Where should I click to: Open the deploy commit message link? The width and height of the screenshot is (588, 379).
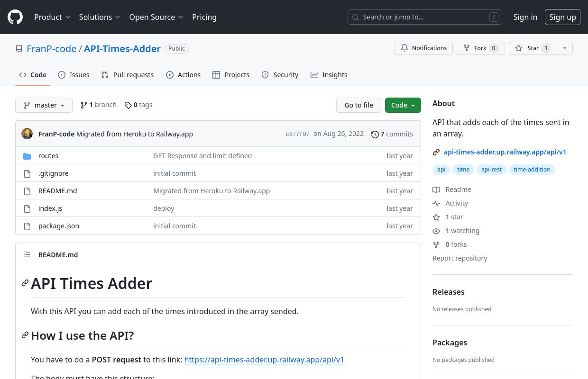click(x=164, y=208)
